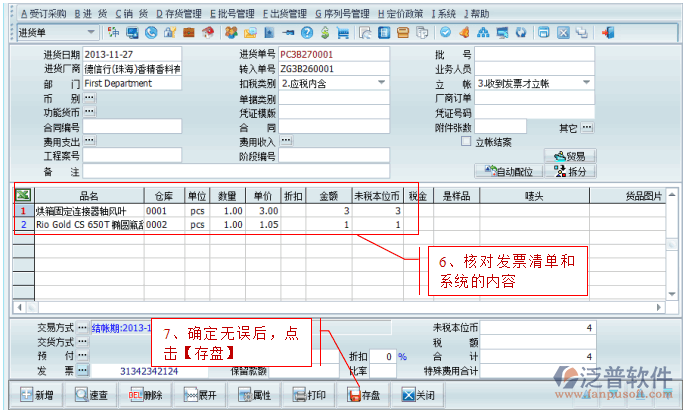Viewport: 683px width, 410px height.
Task: Open the D存货管理 menu
Action: point(179,14)
